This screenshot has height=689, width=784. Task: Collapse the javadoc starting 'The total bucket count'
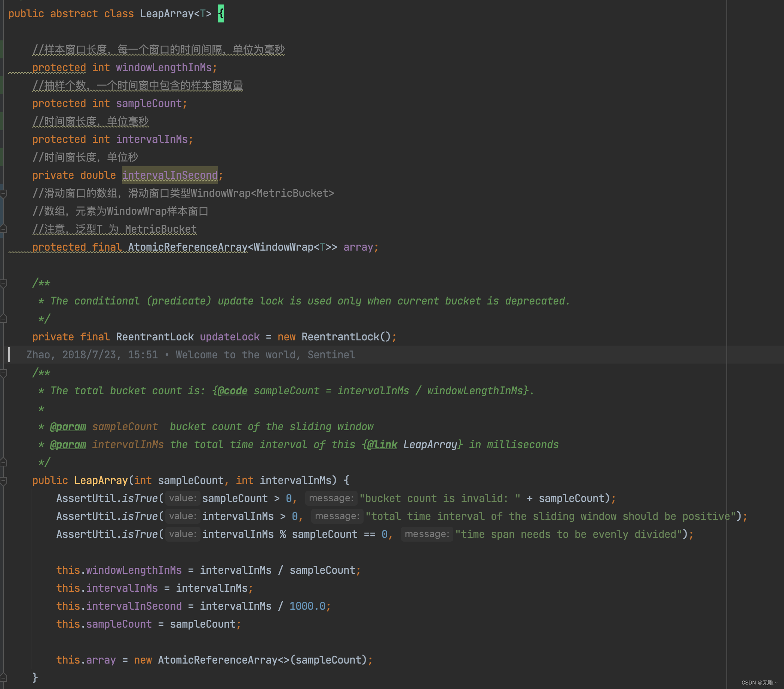pyautogui.click(x=3, y=373)
